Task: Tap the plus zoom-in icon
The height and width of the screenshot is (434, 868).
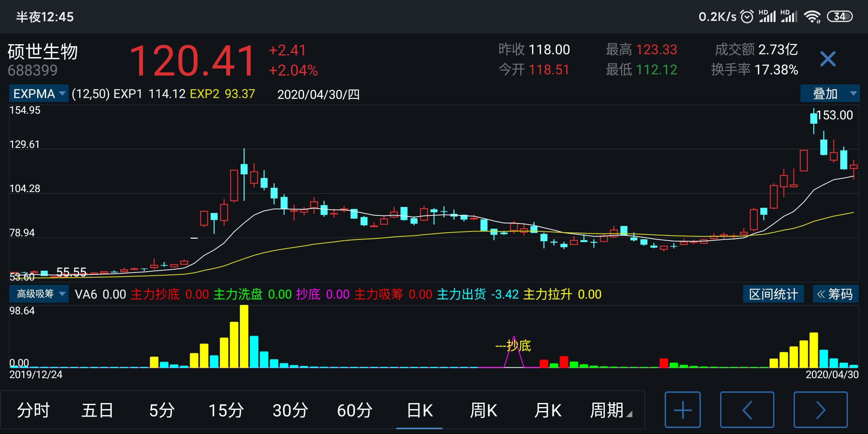Action: [x=682, y=410]
